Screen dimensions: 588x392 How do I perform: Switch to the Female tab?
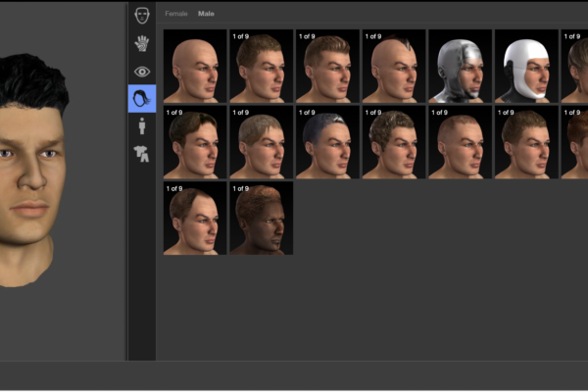point(176,14)
